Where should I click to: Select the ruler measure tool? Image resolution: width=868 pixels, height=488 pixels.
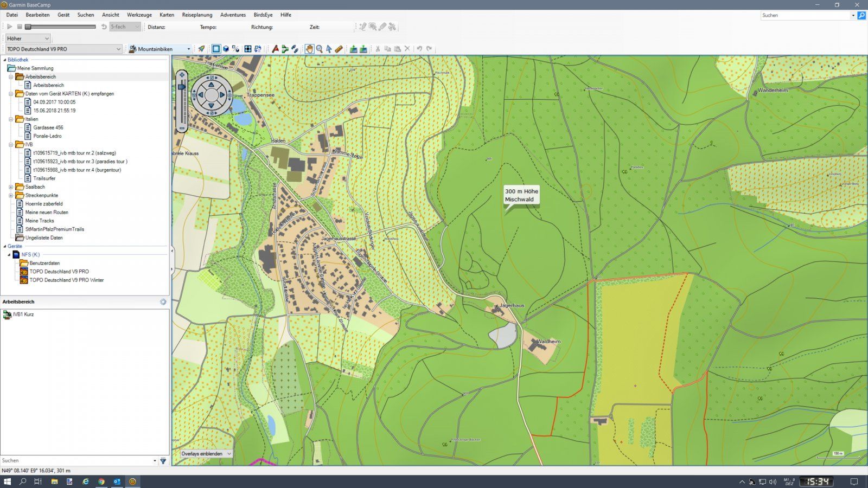(339, 49)
